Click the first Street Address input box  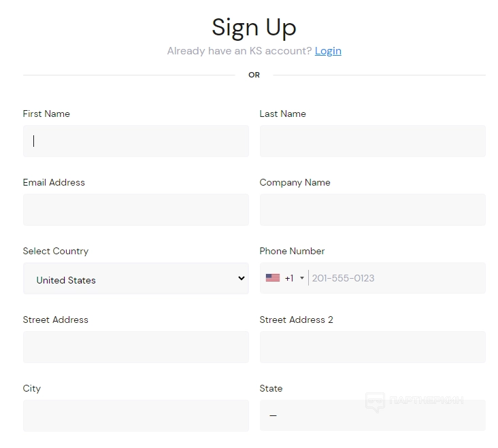click(136, 347)
